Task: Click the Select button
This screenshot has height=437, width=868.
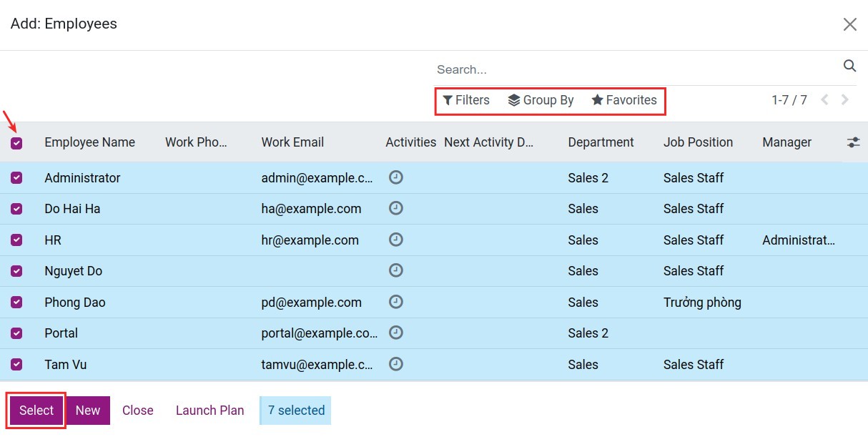Action: [x=35, y=410]
